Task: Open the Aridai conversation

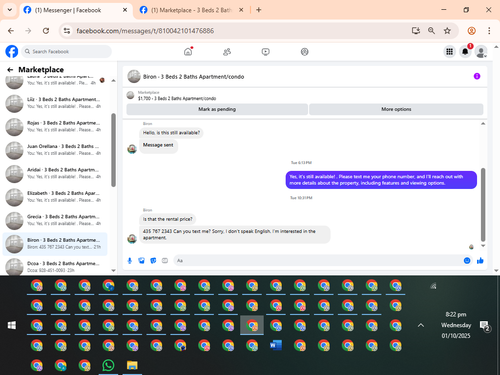Action: point(55,173)
